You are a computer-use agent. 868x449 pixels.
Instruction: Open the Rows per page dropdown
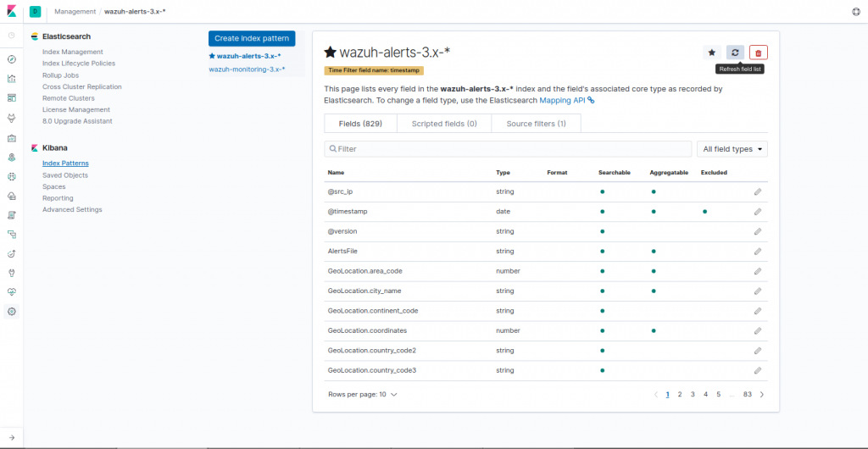point(363,394)
